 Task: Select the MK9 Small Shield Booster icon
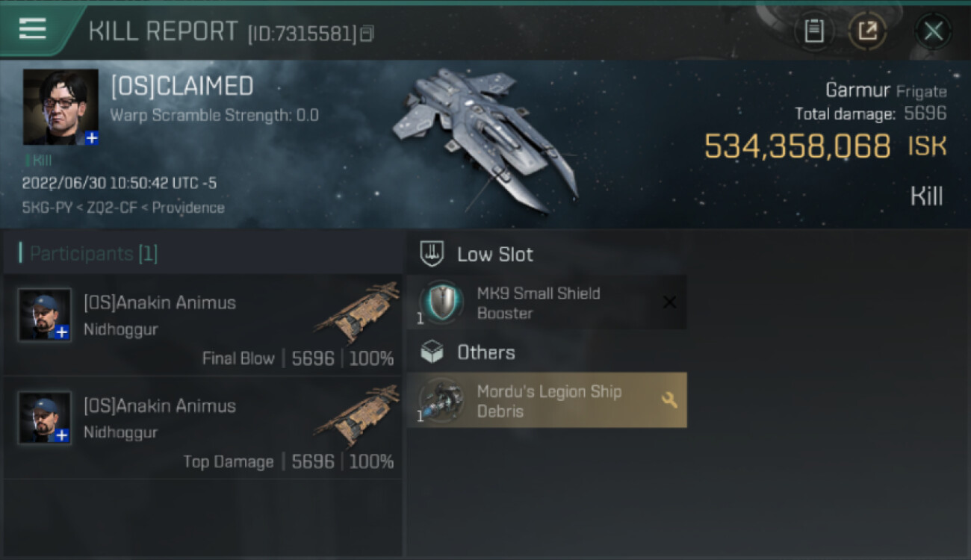441,302
